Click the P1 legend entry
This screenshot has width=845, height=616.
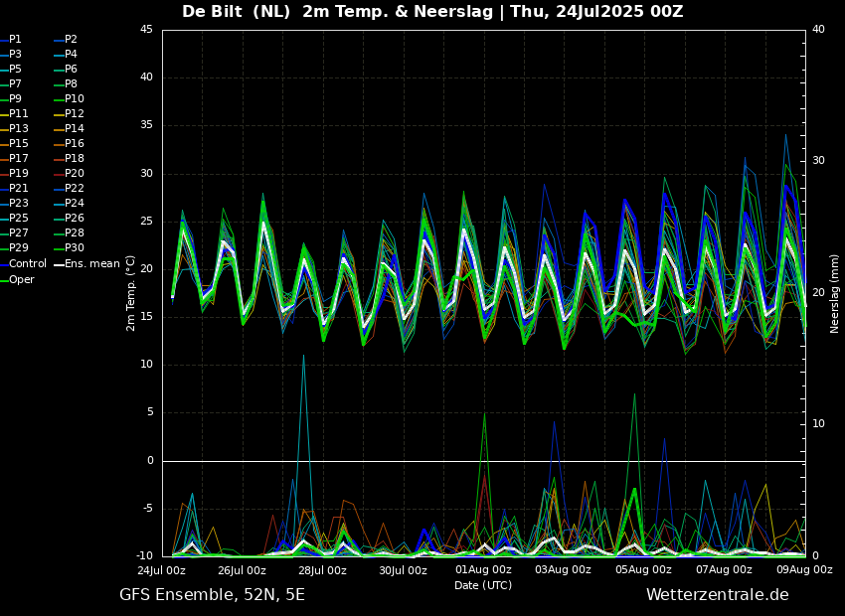(x=15, y=40)
